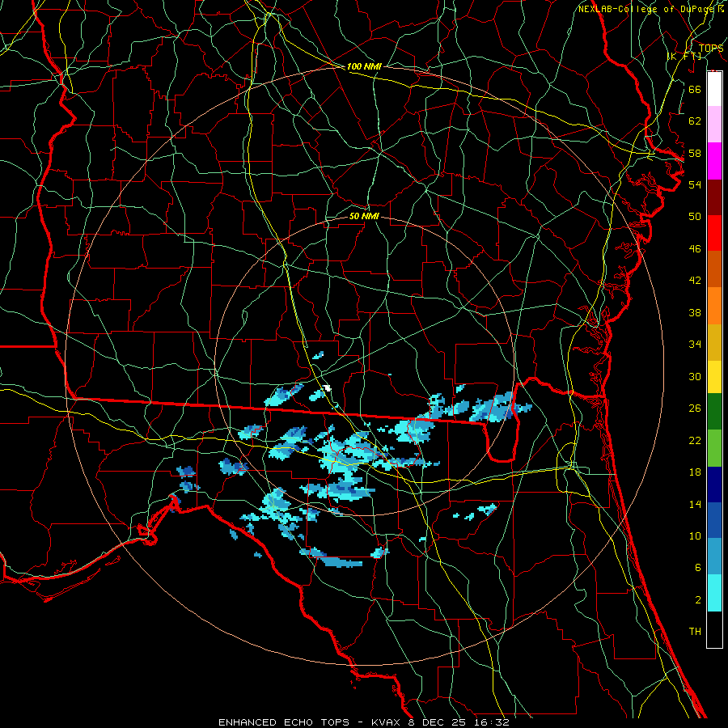The width and height of the screenshot is (728, 728).
Task: Click the '30' legend value
Action: (x=695, y=376)
